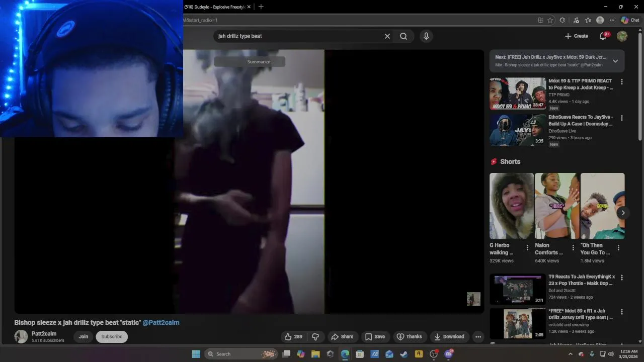644x362 pixels.
Task: Open the YouTube account avatar menu
Action: 622,36
